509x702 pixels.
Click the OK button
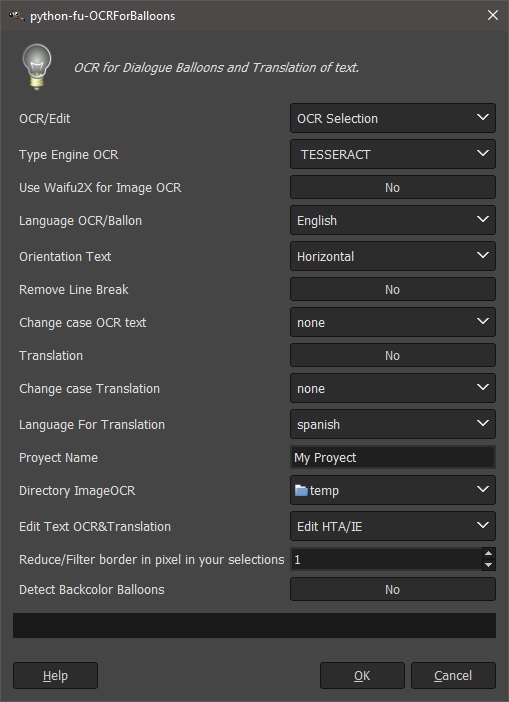(x=362, y=675)
